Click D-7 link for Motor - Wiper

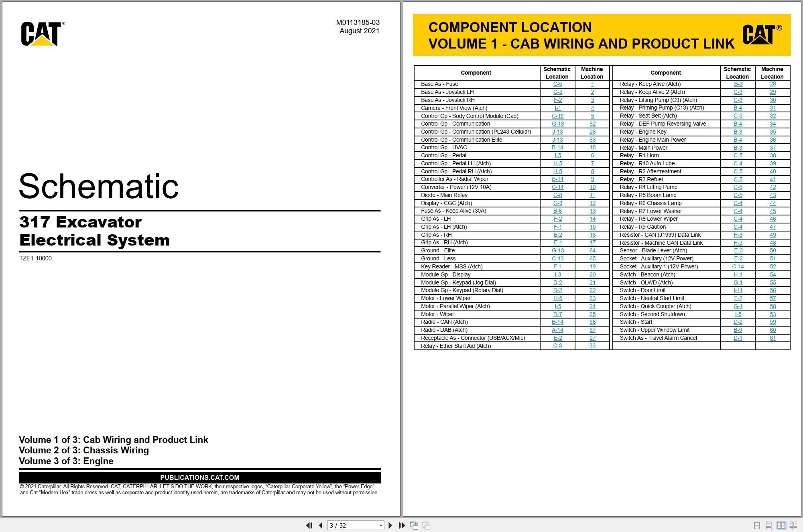pos(557,315)
